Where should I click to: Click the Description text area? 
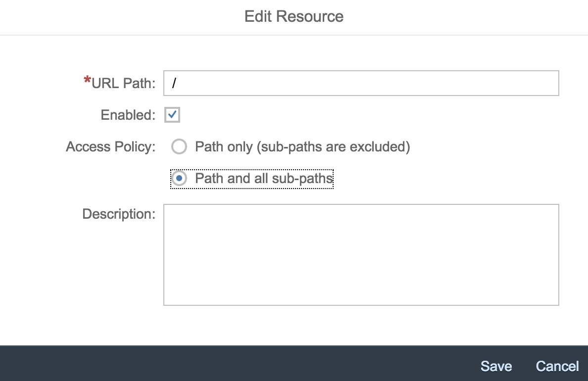(x=361, y=255)
